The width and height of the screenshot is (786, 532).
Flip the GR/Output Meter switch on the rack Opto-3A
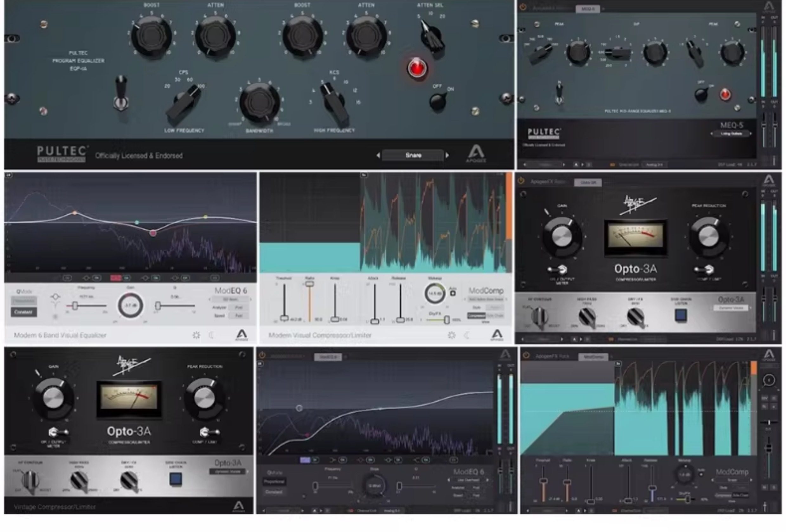558,269
